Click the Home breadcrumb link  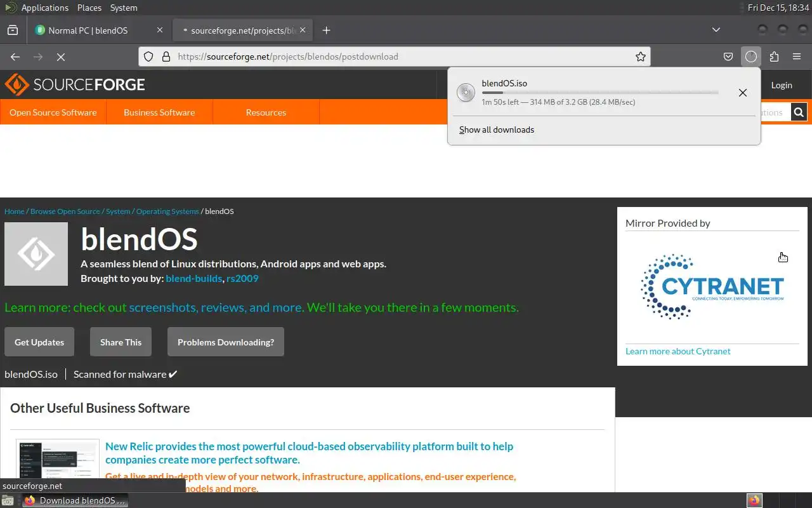(14, 211)
